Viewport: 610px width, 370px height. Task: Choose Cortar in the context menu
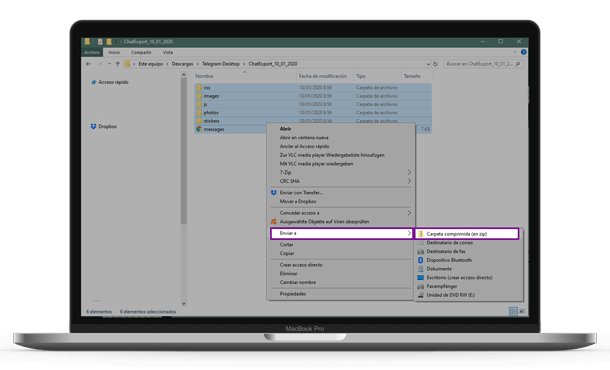pyautogui.click(x=286, y=245)
